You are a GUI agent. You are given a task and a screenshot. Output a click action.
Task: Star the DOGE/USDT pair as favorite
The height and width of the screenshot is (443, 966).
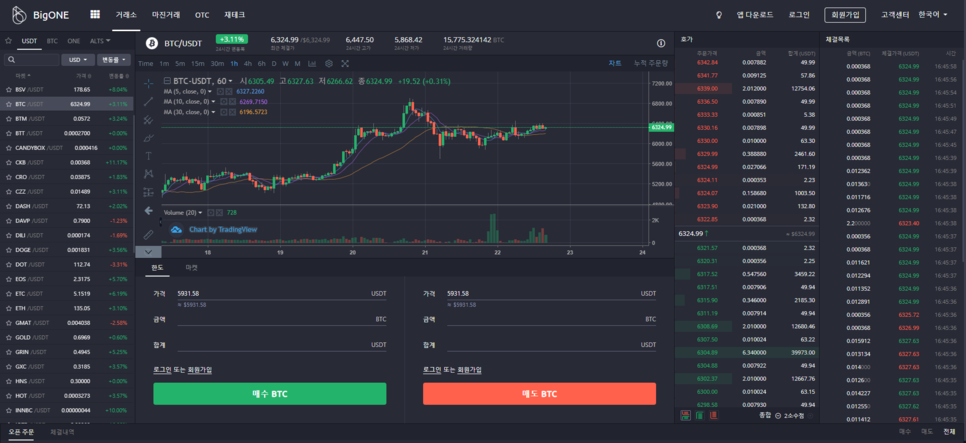pyautogui.click(x=9, y=250)
